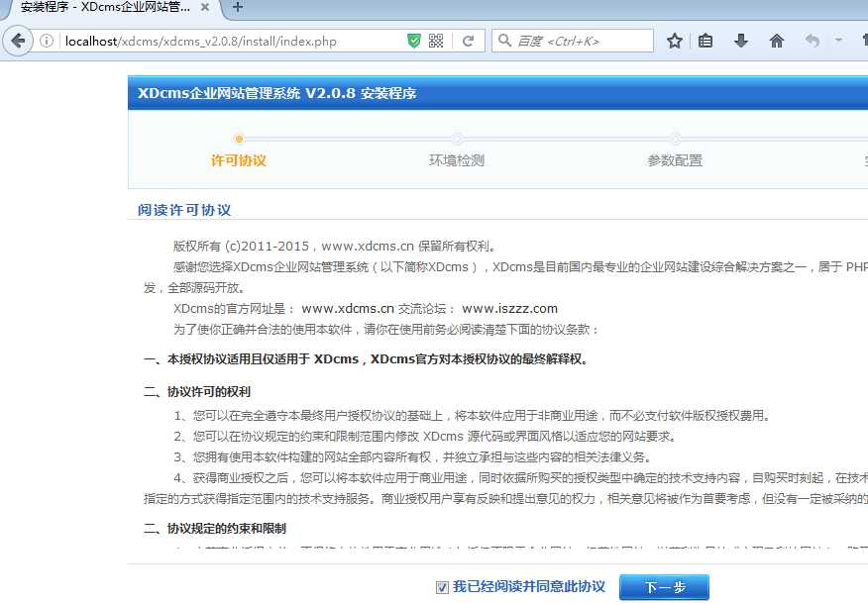Click the 下一步 button
This screenshot has width=868, height=604.
point(664,587)
